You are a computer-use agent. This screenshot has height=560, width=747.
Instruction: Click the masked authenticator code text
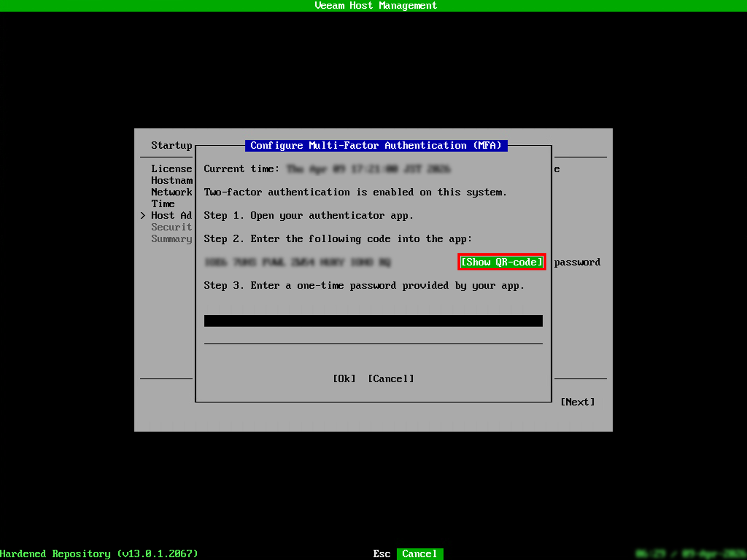[298, 262]
